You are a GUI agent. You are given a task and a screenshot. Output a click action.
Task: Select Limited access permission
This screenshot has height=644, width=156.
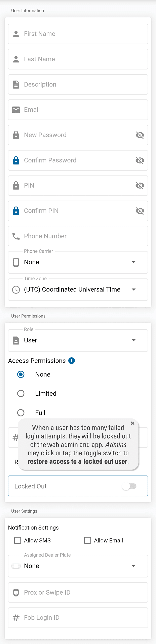pyautogui.click(x=21, y=393)
